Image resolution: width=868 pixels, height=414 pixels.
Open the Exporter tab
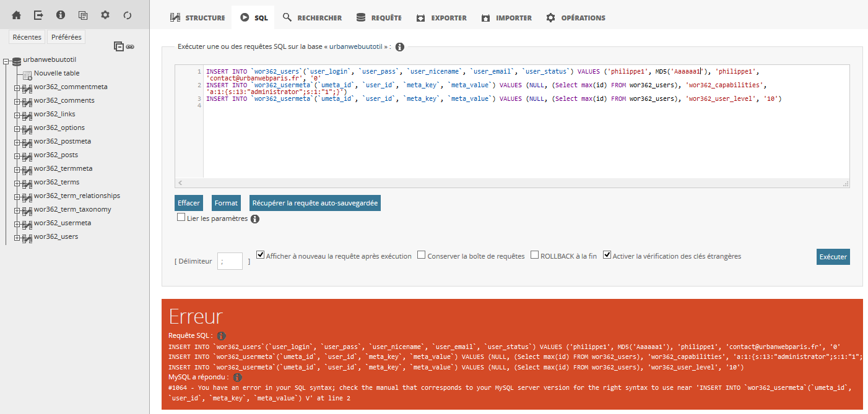[x=441, y=18]
